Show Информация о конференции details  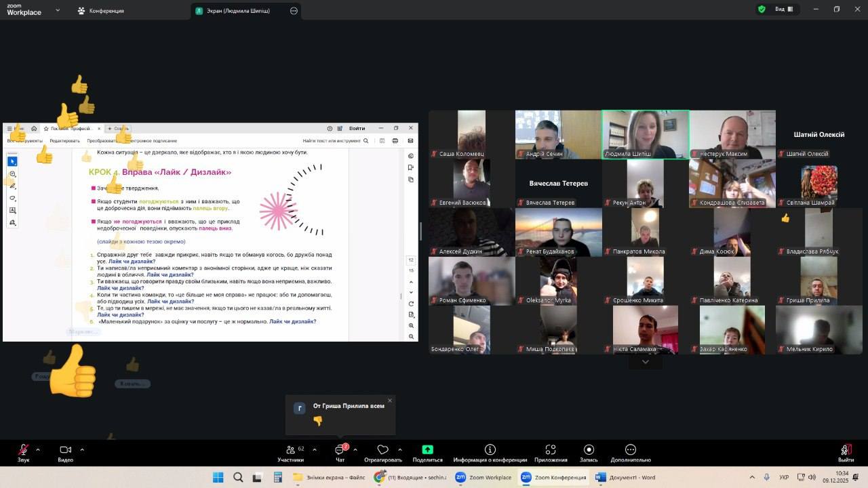[x=490, y=453]
